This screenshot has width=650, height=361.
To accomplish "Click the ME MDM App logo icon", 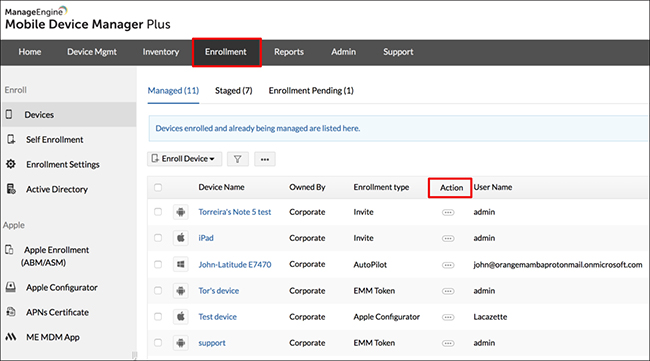I will tap(11, 337).
